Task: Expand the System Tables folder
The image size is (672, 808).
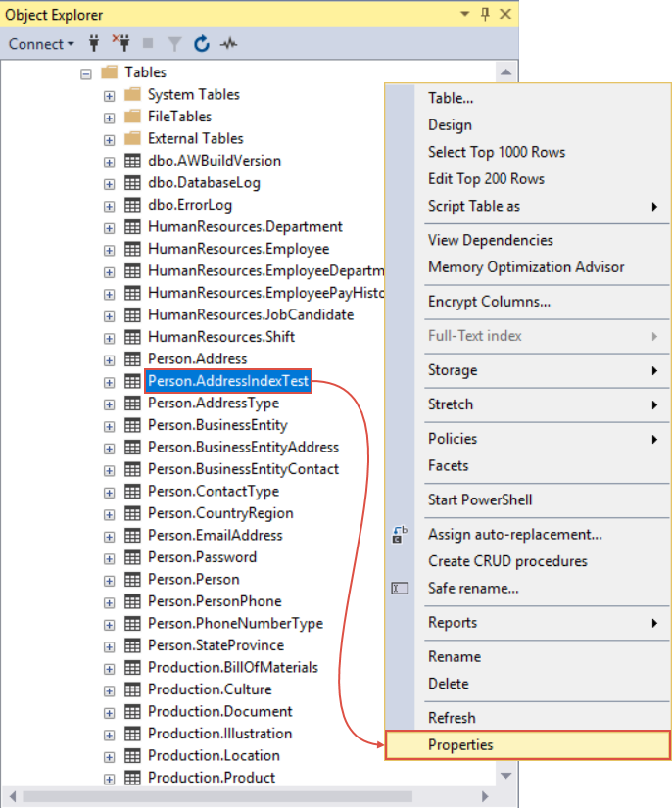Action: [110, 96]
